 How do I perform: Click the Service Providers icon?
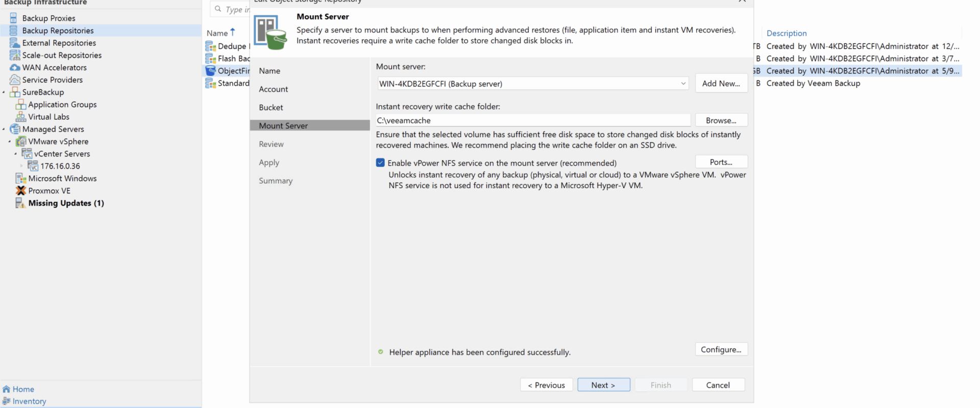pyautogui.click(x=15, y=80)
